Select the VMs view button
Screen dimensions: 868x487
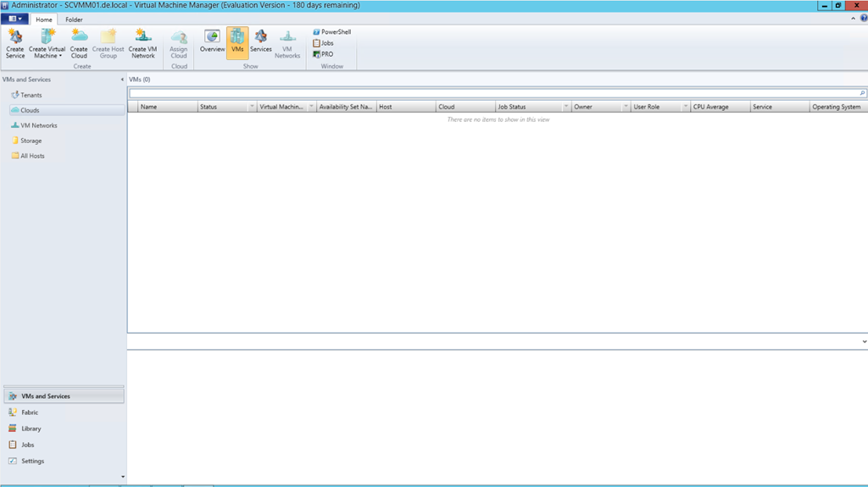[x=237, y=42]
